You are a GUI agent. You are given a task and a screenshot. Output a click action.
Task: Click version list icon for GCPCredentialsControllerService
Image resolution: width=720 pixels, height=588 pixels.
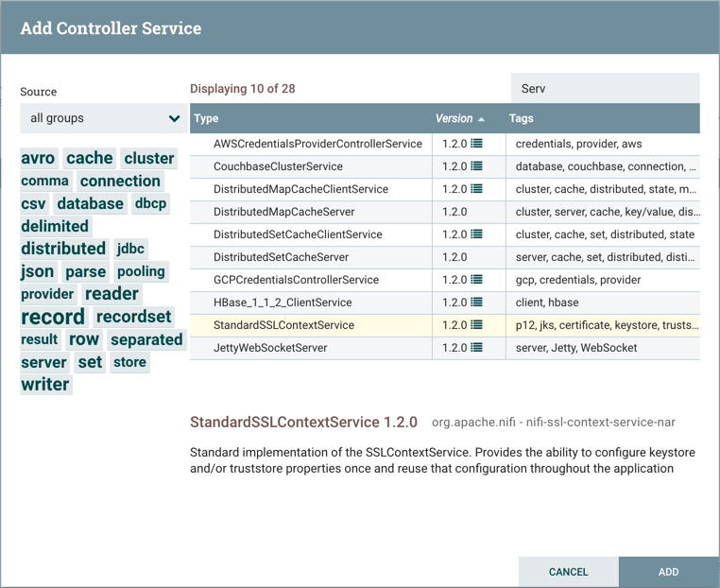pos(477,280)
